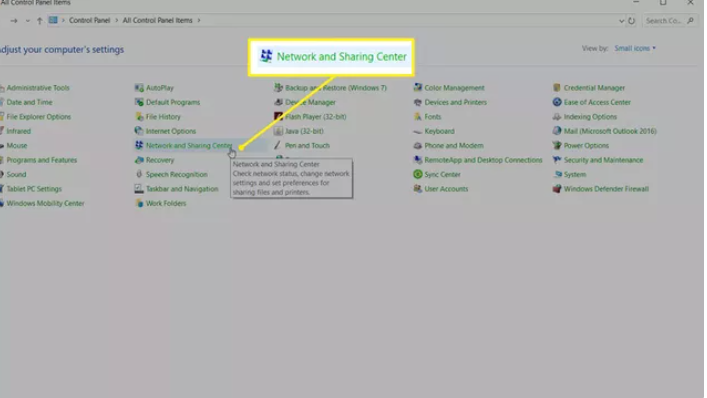Image resolution: width=707 pixels, height=398 pixels.
Task: Click the refresh button beside address bar
Action: click(632, 21)
